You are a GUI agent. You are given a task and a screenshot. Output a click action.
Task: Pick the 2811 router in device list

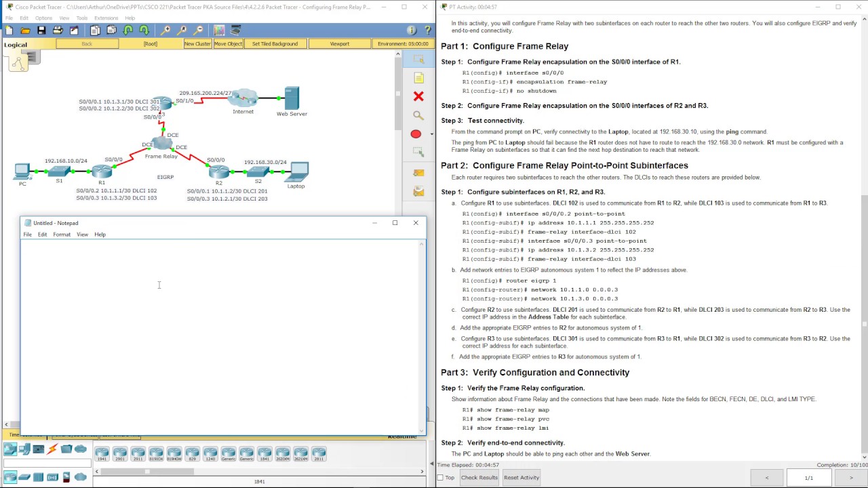click(x=319, y=453)
